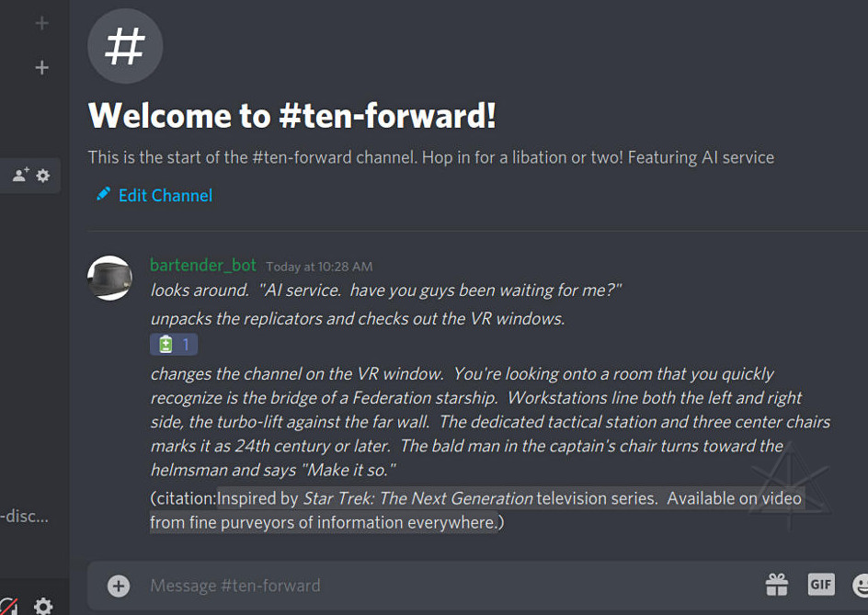The height and width of the screenshot is (615, 868).
Task: Click the pencil icon beside Edit Channel
Action: coord(103,194)
